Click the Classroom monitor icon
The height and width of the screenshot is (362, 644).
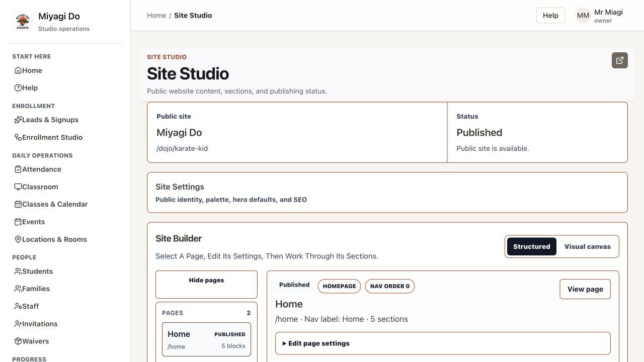pos(18,187)
